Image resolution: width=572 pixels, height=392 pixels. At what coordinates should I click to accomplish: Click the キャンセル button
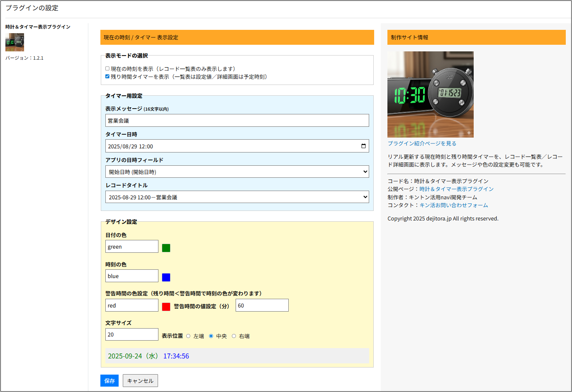(x=140, y=381)
